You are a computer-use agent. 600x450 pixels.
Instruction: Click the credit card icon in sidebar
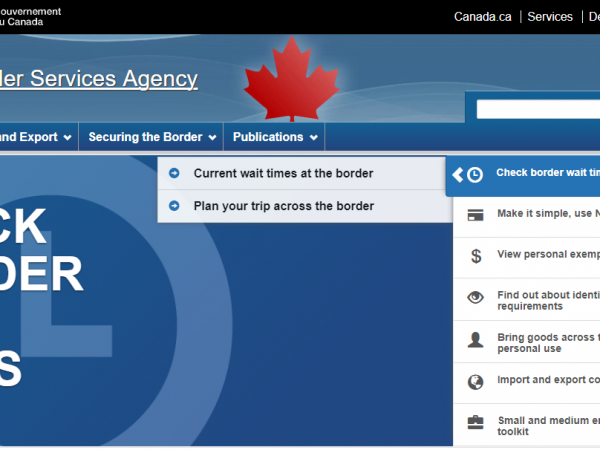point(476,214)
